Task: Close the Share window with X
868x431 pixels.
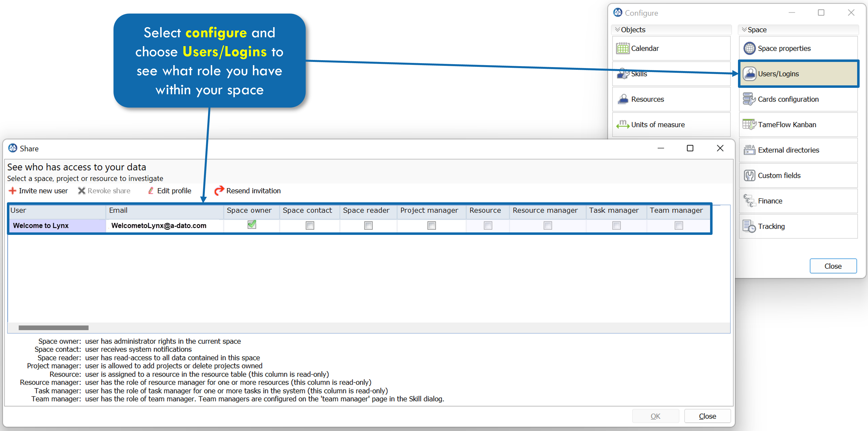Action: coord(720,148)
